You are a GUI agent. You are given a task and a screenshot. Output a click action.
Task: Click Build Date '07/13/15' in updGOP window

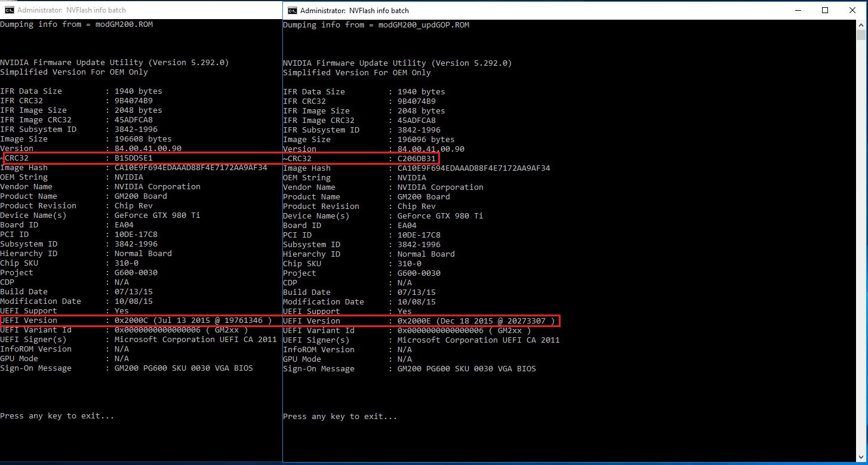click(417, 292)
